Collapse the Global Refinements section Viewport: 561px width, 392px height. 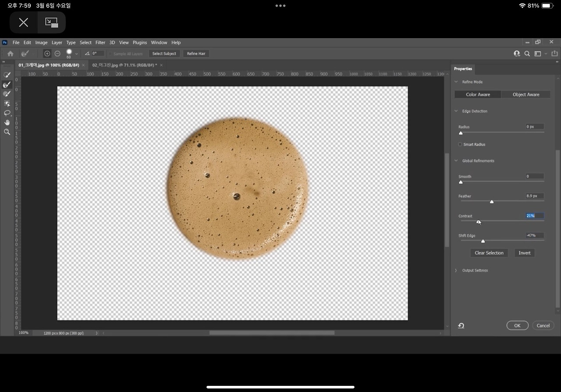click(x=456, y=161)
